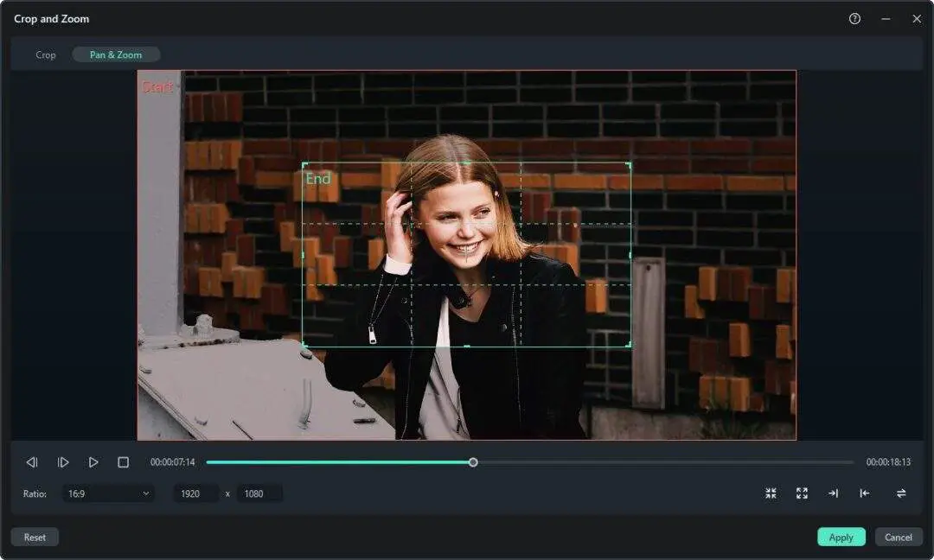Select the green End frame box
Viewport: 934px width, 560px height.
point(467,255)
